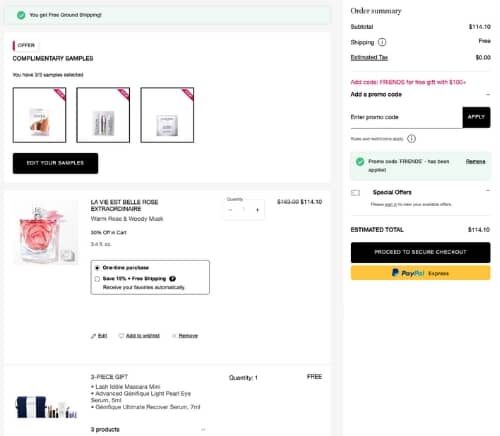This screenshot has height=436, width=500.
Task: Click the Special Offers card icon
Action: tap(356, 193)
